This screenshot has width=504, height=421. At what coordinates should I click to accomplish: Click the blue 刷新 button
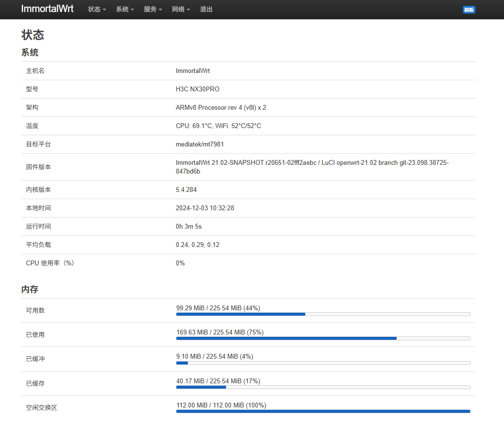coord(469,10)
